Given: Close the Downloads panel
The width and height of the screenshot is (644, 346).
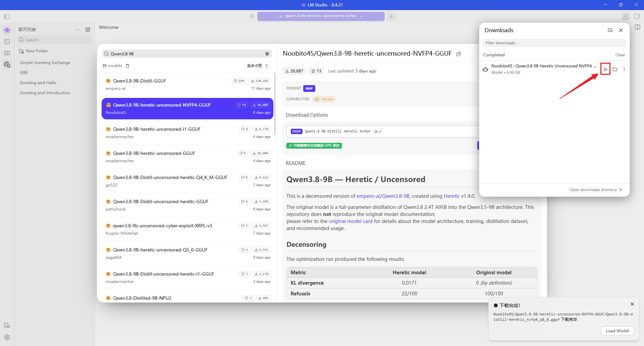Looking at the screenshot, I should click(621, 30).
